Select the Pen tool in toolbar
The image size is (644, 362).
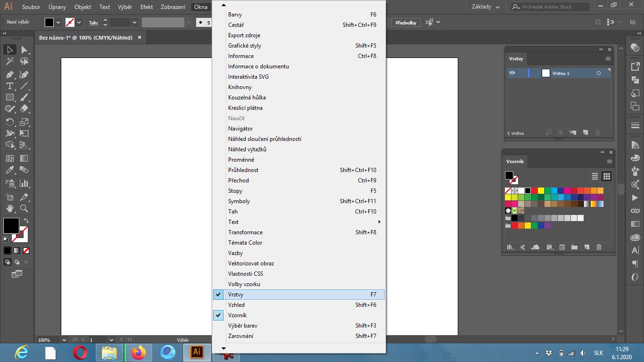(9, 74)
